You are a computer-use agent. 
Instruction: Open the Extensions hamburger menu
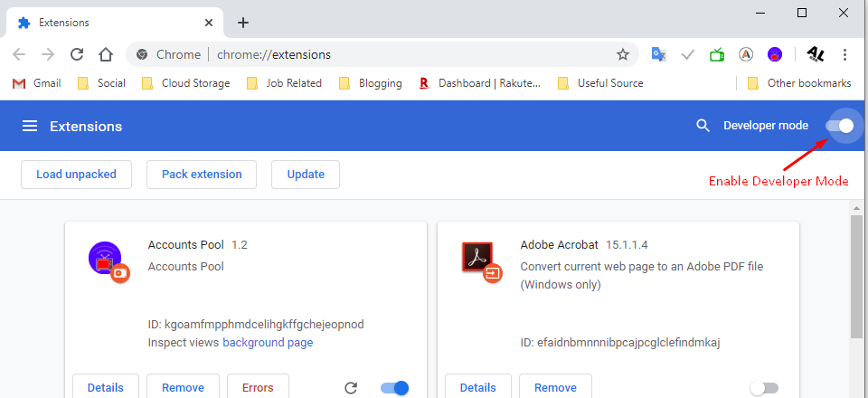(x=29, y=127)
